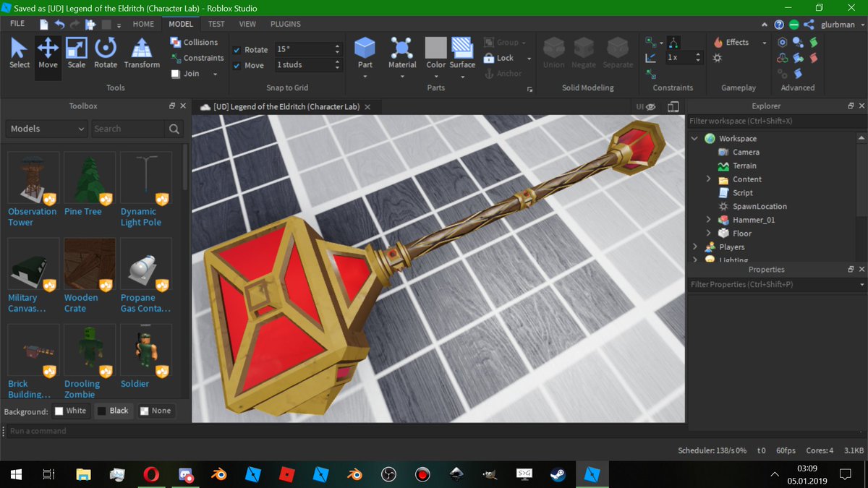Click the Lock tool
Screen dimensions: 868x488
point(498,58)
